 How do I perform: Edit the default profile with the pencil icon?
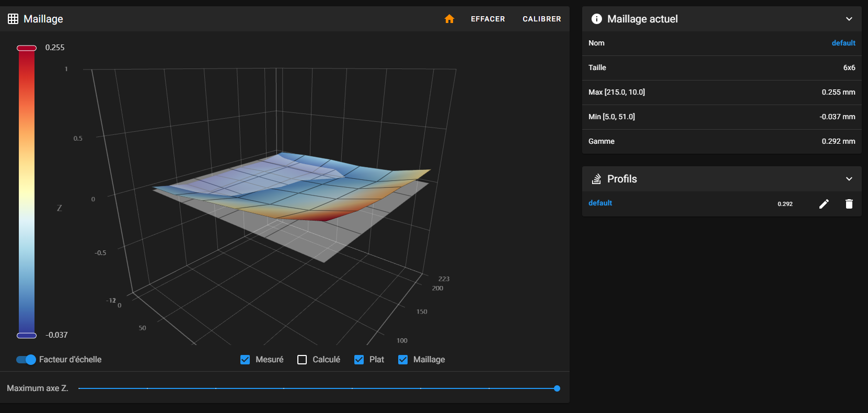824,204
